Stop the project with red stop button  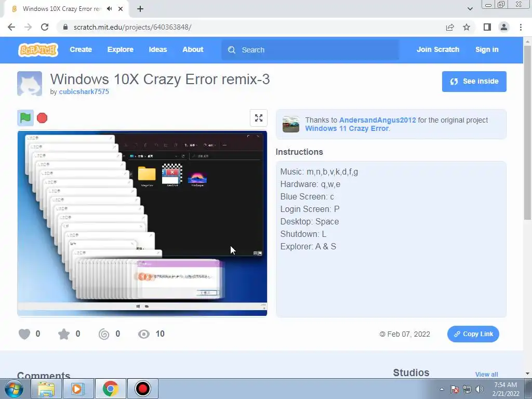[x=42, y=118]
